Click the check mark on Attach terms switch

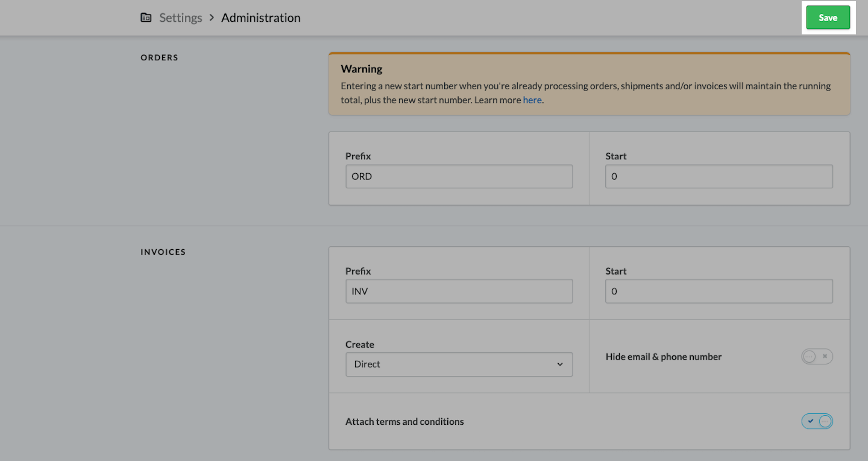point(810,421)
